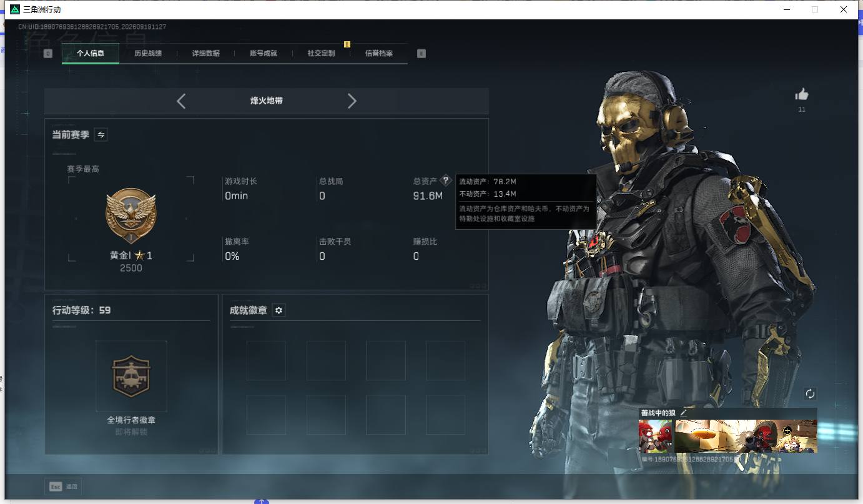Switch to the 个人信息 tab
The width and height of the screenshot is (863, 504).
(91, 54)
